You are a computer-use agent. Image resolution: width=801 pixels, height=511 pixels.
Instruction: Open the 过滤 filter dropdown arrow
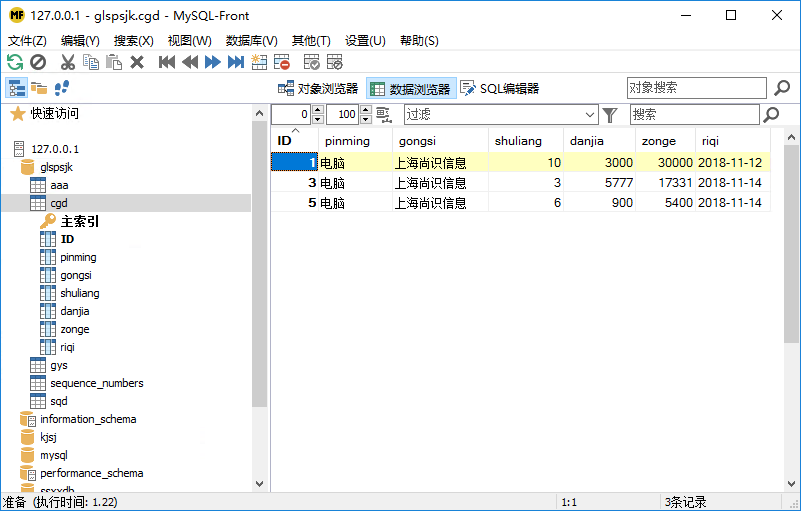click(590, 115)
